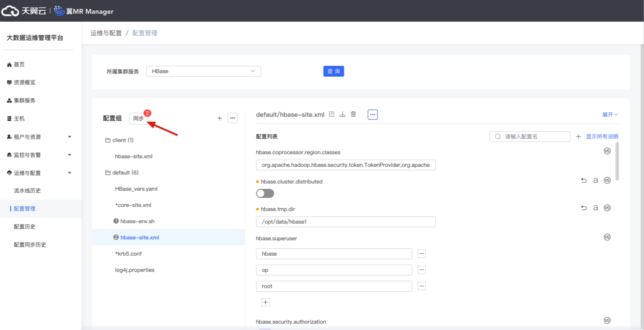This screenshot has width=644, height=330.
Task: Select hbase-env.sh config file
Action: 134,221
